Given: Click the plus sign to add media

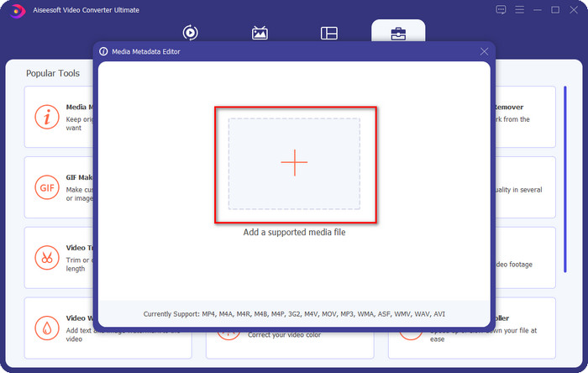Looking at the screenshot, I should pos(294,163).
